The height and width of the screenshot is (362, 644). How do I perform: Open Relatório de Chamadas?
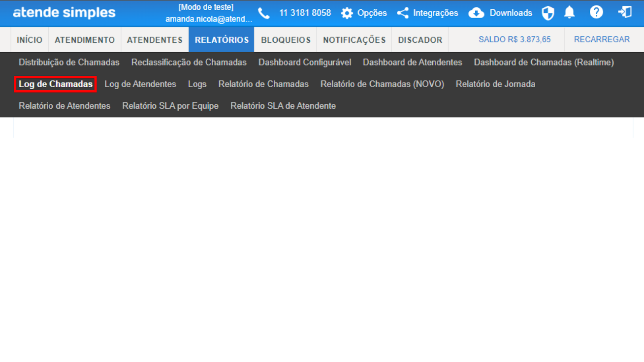[x=263, y=84]
